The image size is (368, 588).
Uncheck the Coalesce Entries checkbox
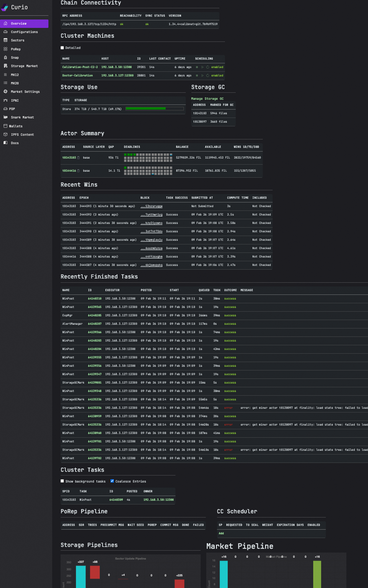click(x=112, y=481)
